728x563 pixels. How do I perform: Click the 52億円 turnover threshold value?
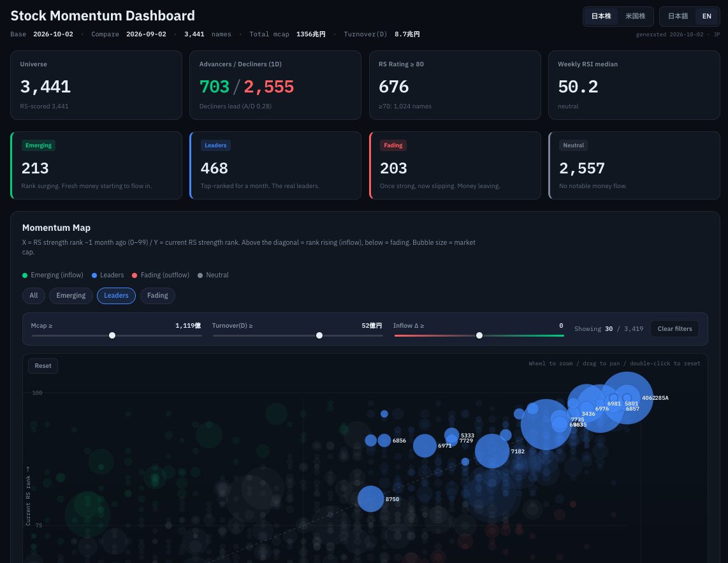click(x=372, y=326)
